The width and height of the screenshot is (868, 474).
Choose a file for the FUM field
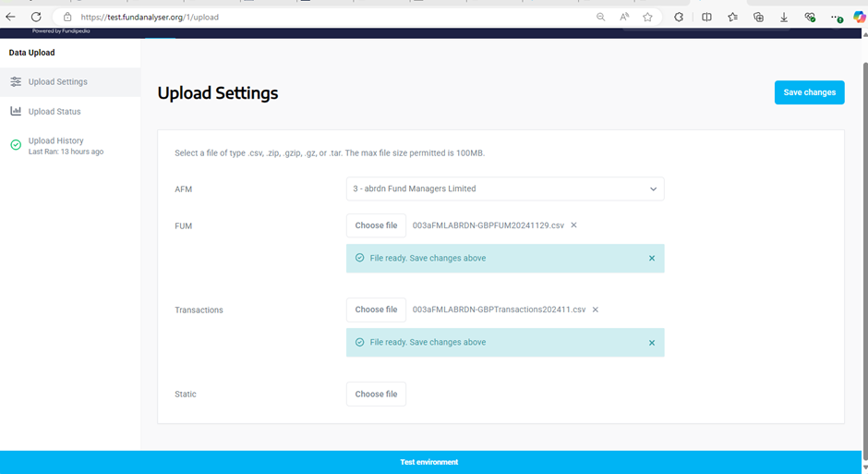click(x=376, y=225)
